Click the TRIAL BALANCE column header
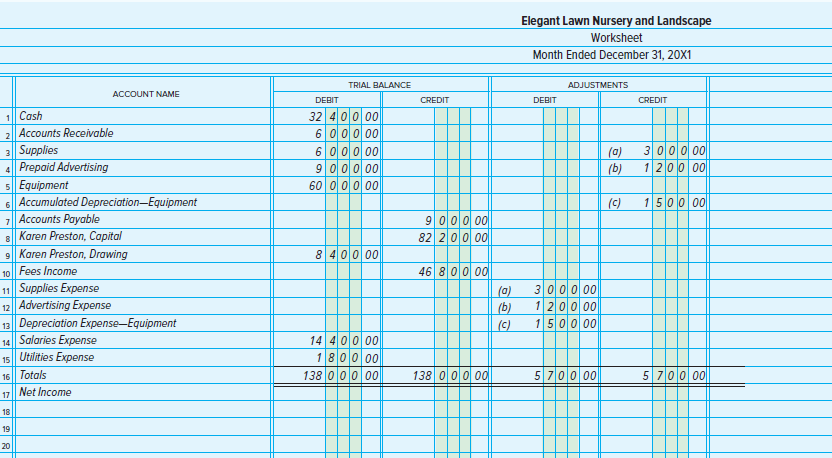Screen dimensions: 832x458 pyautogui.click(x=379, y=85)
